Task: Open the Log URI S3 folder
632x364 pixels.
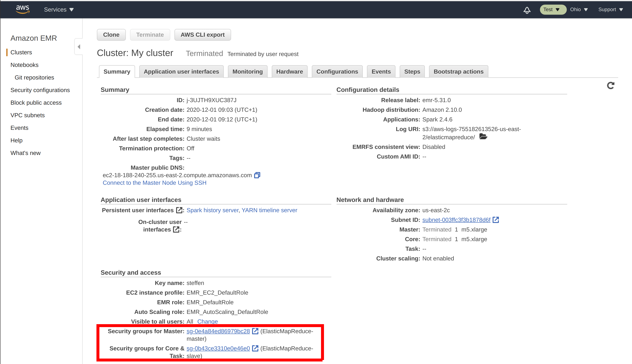Action: (x=484, y=137)
